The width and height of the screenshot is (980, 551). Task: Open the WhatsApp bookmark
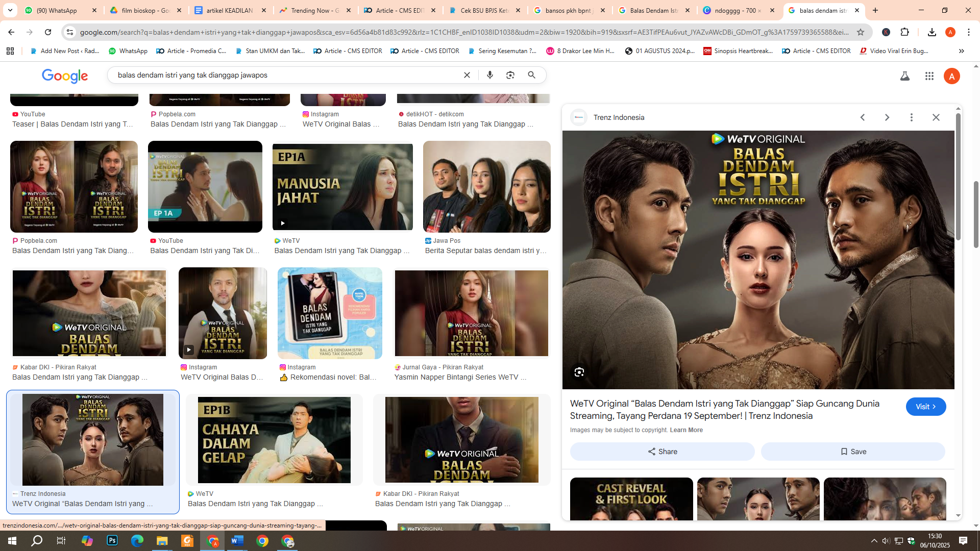(x=128, y=51)
